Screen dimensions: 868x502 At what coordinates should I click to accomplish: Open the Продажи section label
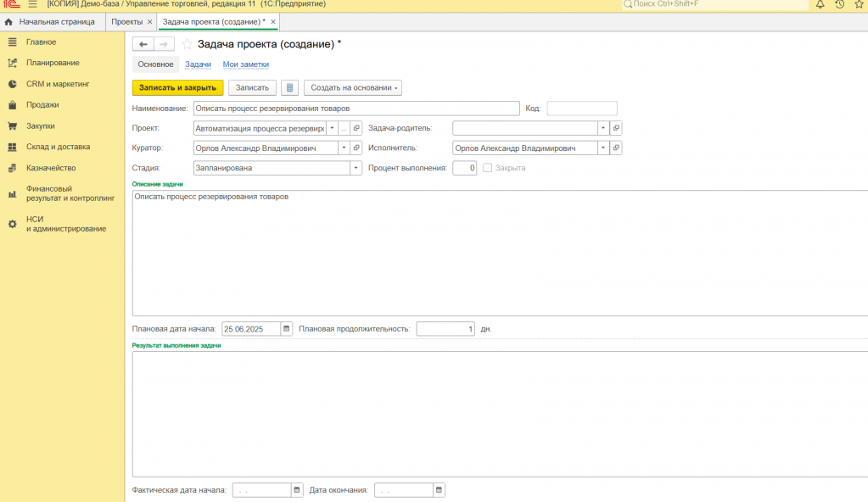tap(42, 105)
